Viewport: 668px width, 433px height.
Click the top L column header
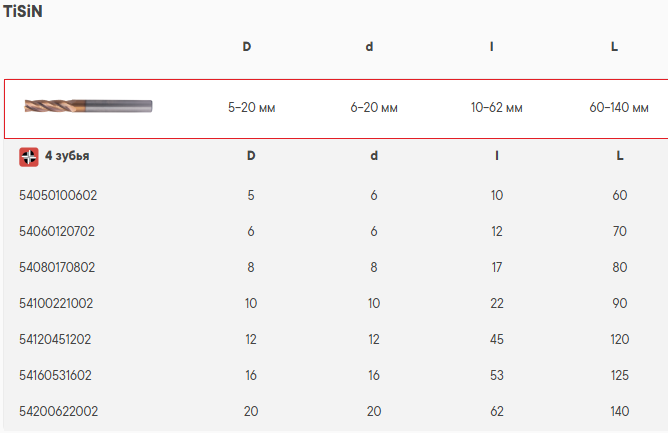[614, 46]
